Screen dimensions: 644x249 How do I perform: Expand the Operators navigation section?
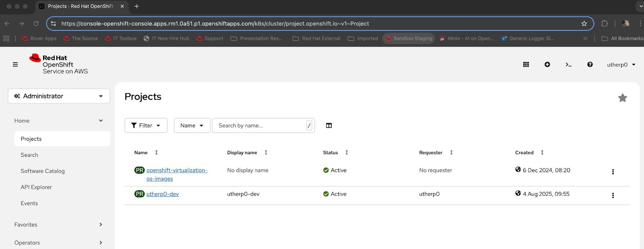[x=58, y=243]
